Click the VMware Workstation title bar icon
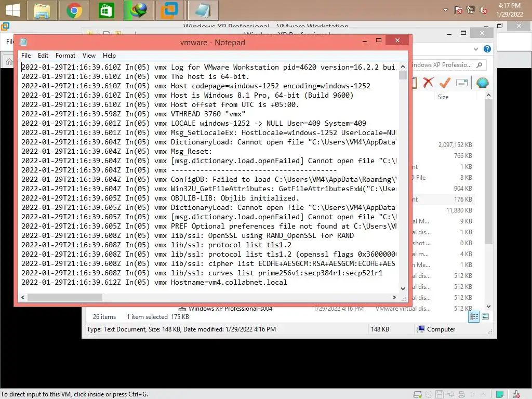Image resolution: width=532 pixels, height=399 pixels. coord(5,26)
